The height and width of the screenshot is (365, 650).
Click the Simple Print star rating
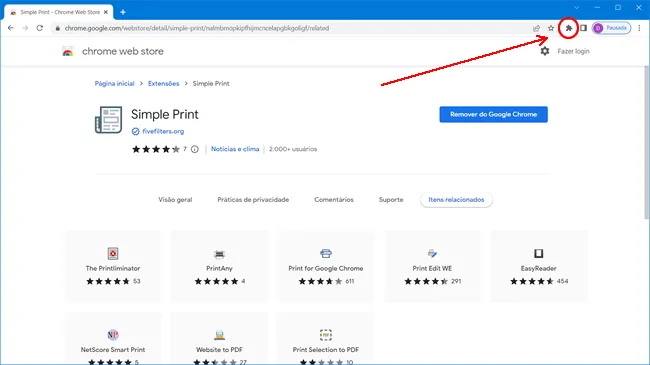(156, 149)
